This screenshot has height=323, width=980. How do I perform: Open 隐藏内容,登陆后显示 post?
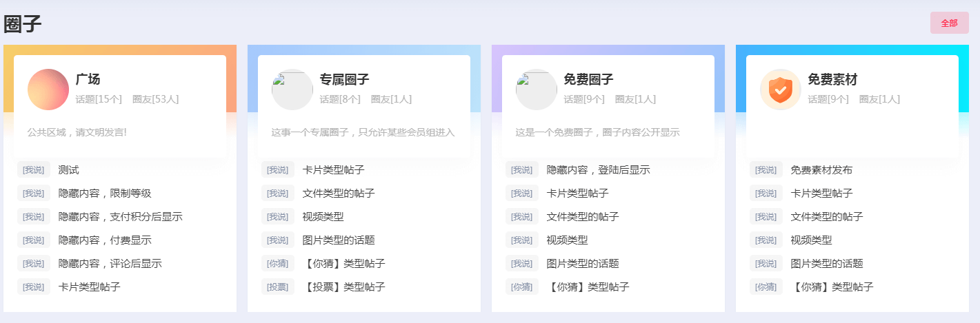[x=599, y=170]
